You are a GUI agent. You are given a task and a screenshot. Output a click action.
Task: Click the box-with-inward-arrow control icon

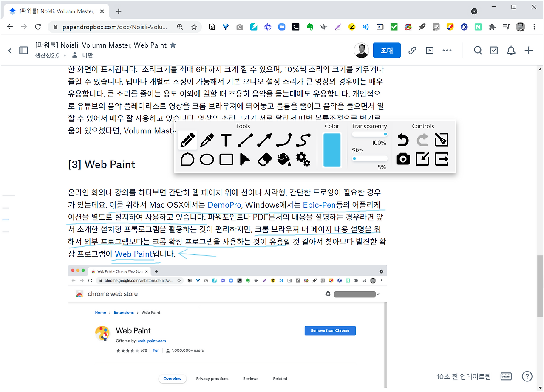pos(422,159)
